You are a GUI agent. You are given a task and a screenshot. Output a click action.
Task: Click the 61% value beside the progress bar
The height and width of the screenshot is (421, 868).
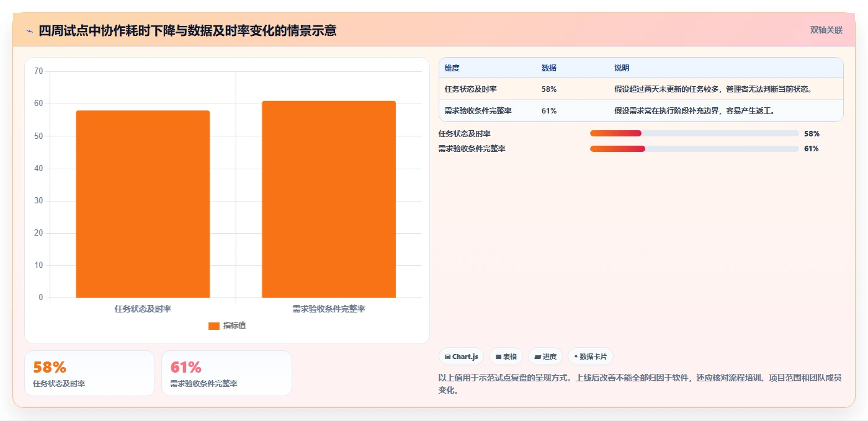[812, 149]
